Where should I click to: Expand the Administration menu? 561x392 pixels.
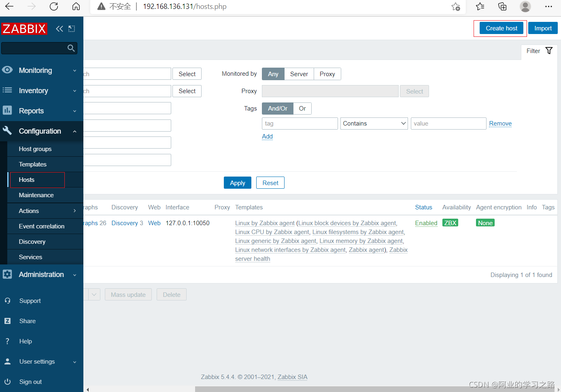[x=74, y=275]
